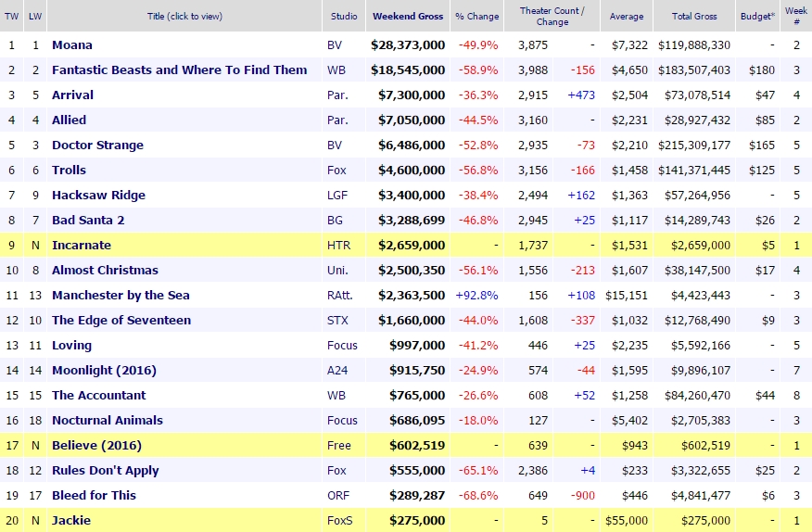The width and height of the screenshot is (812, 532).
Task: Sort by the TW column header
Action: 11,16
